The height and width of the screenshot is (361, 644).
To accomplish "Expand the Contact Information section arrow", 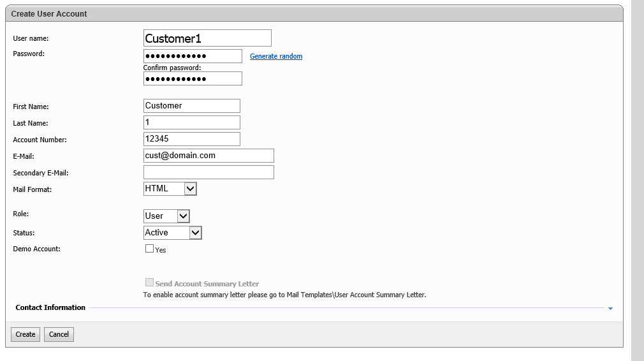I will [x=610, y=309].
